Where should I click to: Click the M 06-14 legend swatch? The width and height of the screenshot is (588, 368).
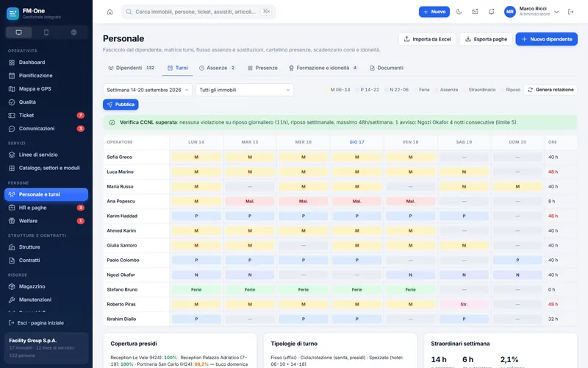click(x=327, y=90)
